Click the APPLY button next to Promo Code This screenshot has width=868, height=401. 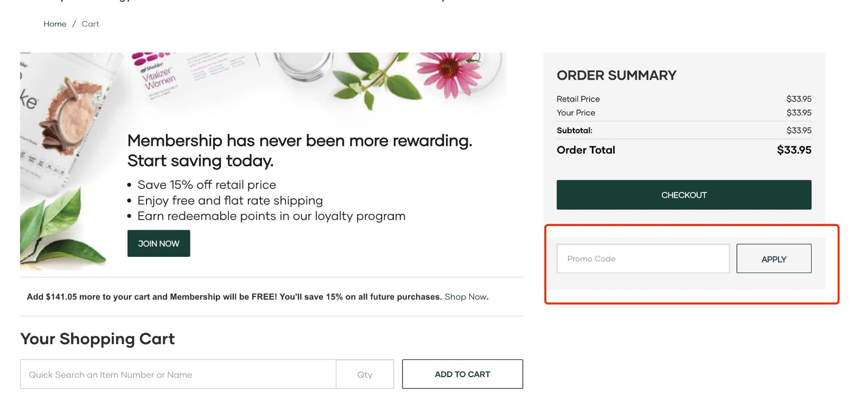coord(774,258)
